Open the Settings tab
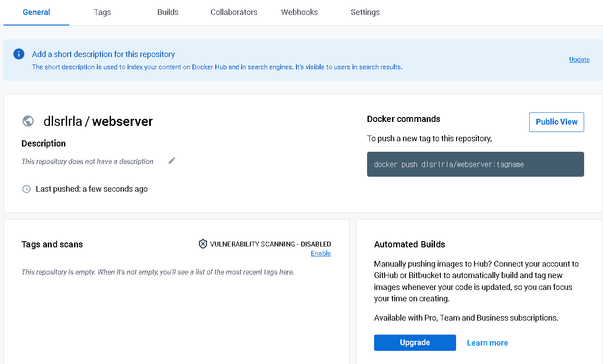 point(365,12)
